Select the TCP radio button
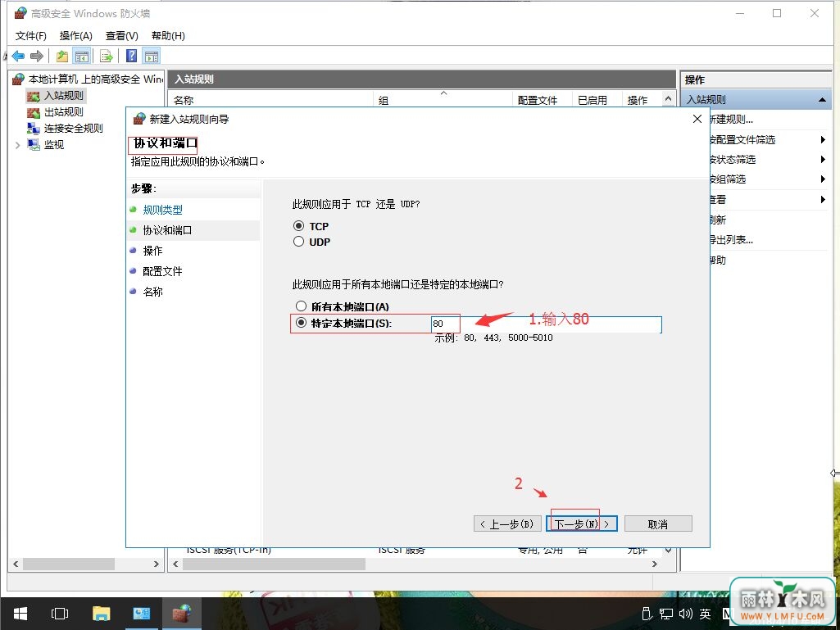The width and height of the screenshot is (840, 630). [299, 226]
